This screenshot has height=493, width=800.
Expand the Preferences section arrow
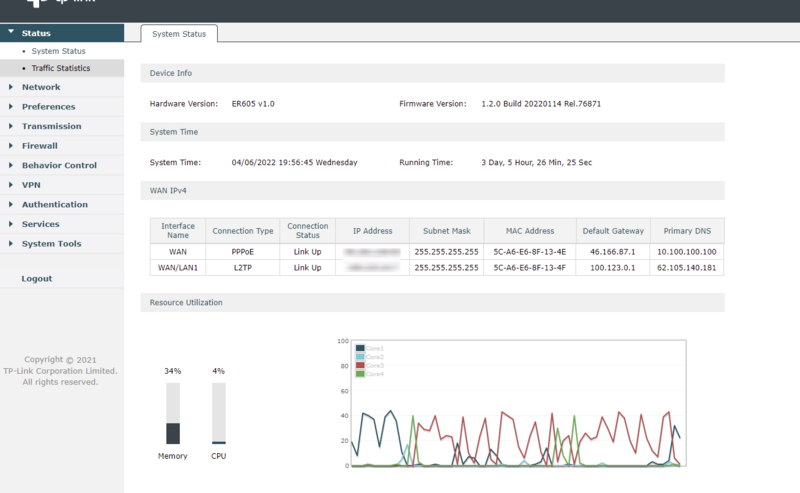[11, 107]
